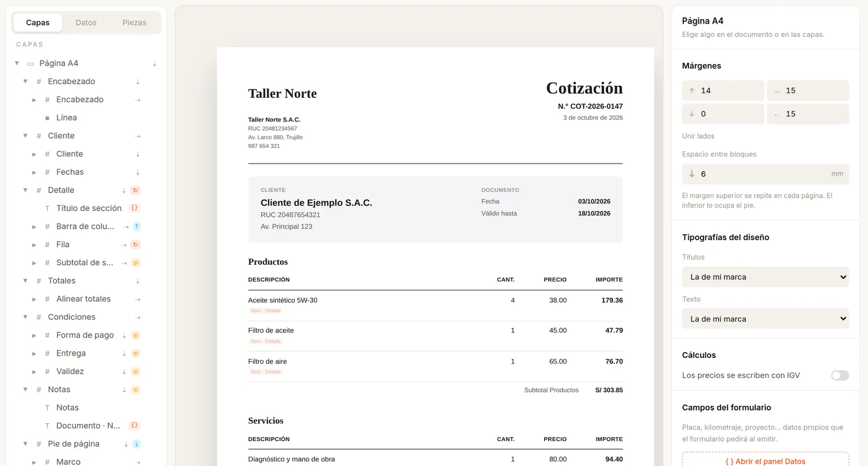This screenshot has height=466, width=868.
Task: Click the 'sí' badge on the Notas group
Action: tap(136, 390)
